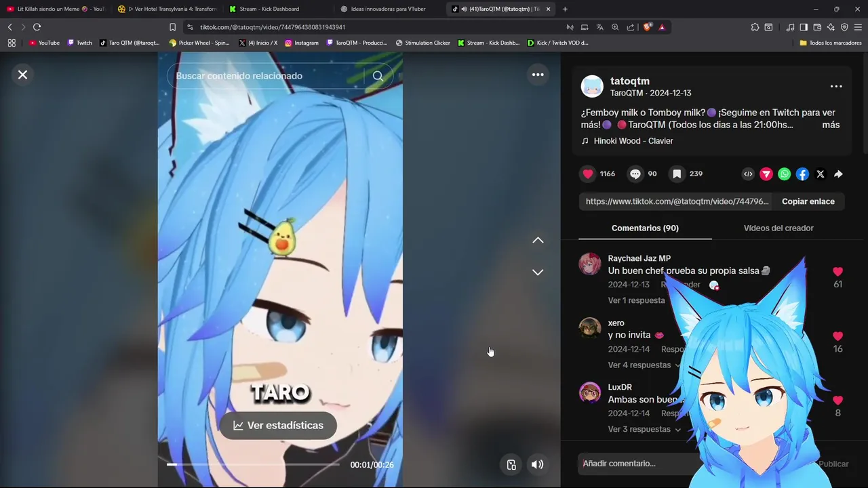868x488 pixels.
Task: Expand 'Ver 1 respuesta' under Raychael's comment
Action: 637,300
